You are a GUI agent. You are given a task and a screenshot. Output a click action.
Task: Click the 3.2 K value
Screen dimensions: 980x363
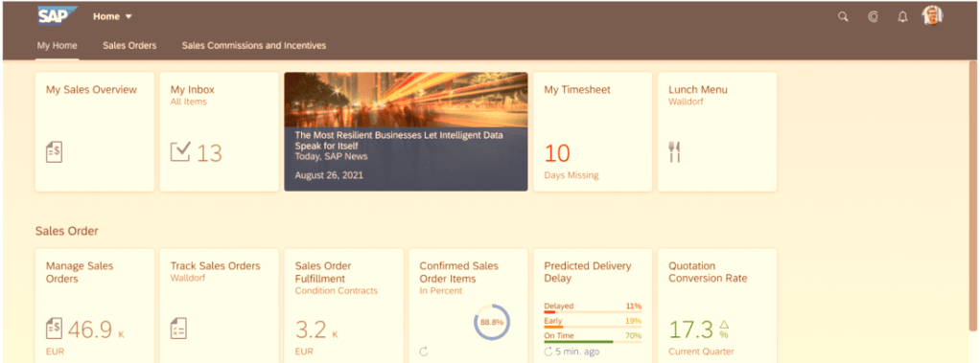click(x=316, y=329)
